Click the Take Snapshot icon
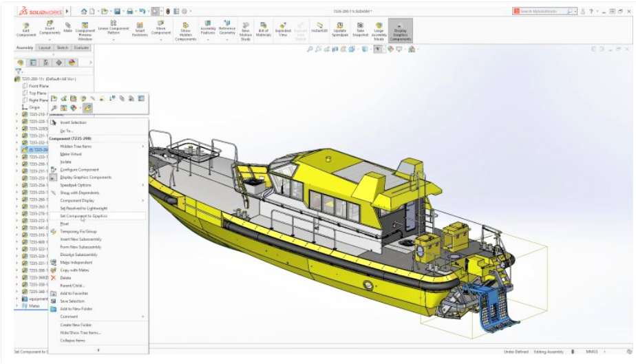Image resolution: width=636 pixels, height=364 pixels. pos(359,28)
